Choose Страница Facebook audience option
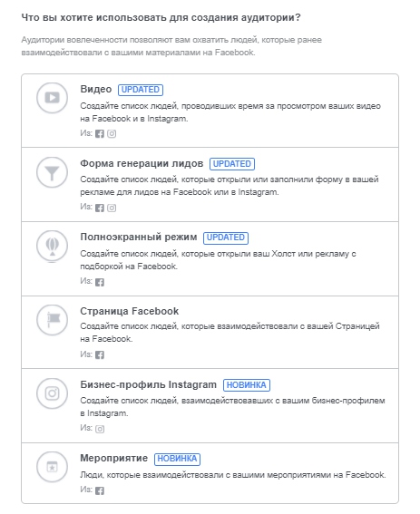The height and width of the screenshot is (514, 420). click(130, 311)
